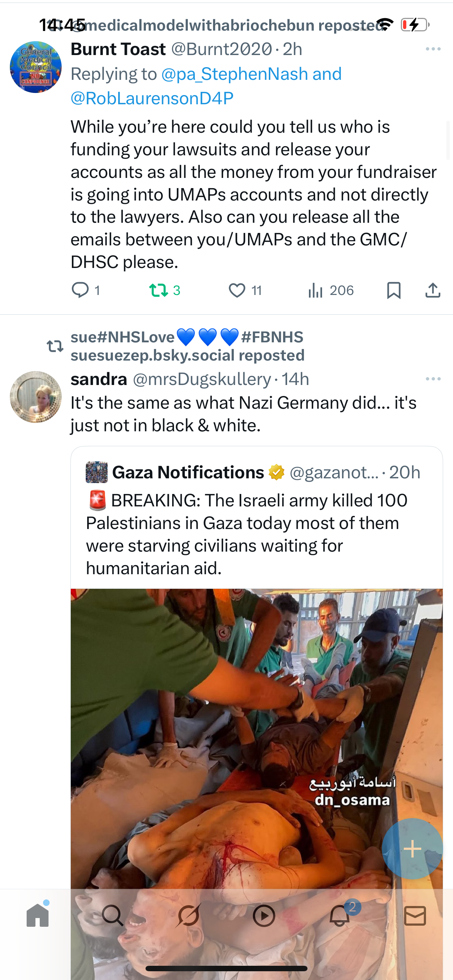Screen dimensions: 453x980
Task: Open sandra's profile avatar
Action: [x=36, y=397]
